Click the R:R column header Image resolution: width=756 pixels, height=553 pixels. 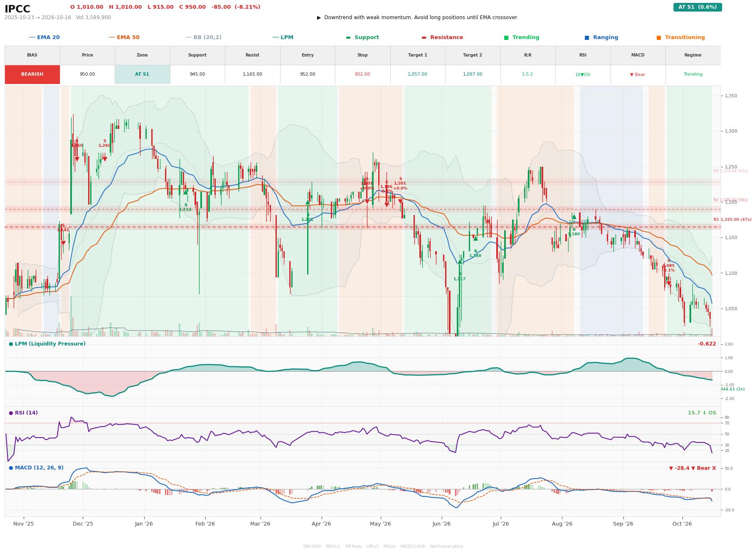pos(528,55)
